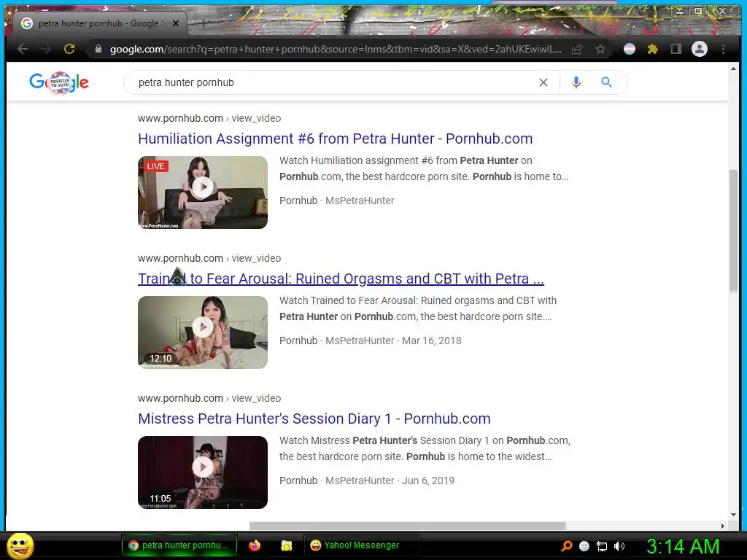Click the breadcrumb URL above the third result
This screenshot has height=560, width=747.
(209, 398)
